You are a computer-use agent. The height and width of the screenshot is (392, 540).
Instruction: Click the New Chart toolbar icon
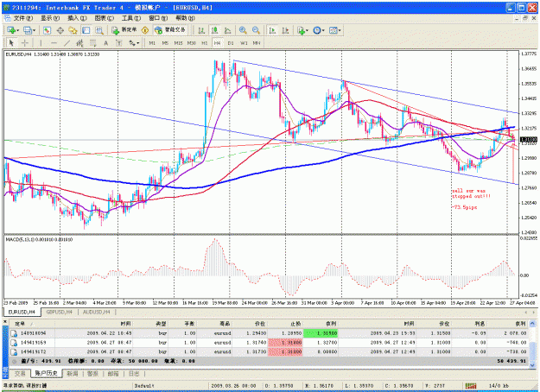pyautogui.click(x=11, y=30)
